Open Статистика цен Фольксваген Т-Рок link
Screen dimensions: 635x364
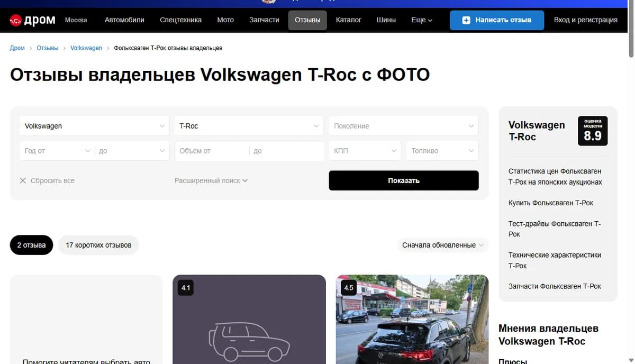pyautogui.click(x=555, y=177)
